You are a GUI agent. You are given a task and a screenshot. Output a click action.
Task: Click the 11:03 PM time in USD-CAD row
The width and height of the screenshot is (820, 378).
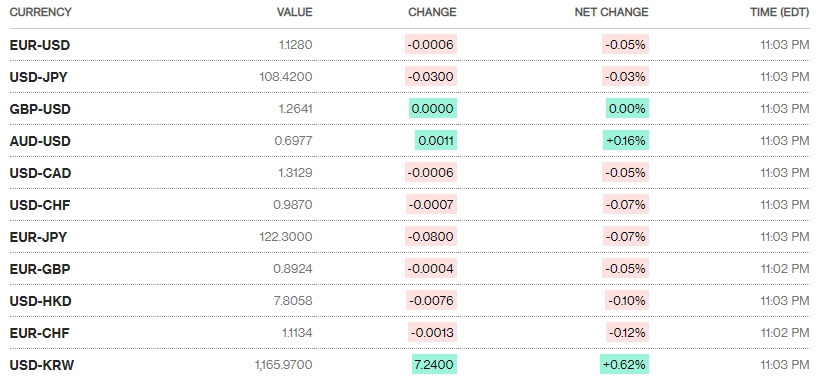(x=785, y=173)
